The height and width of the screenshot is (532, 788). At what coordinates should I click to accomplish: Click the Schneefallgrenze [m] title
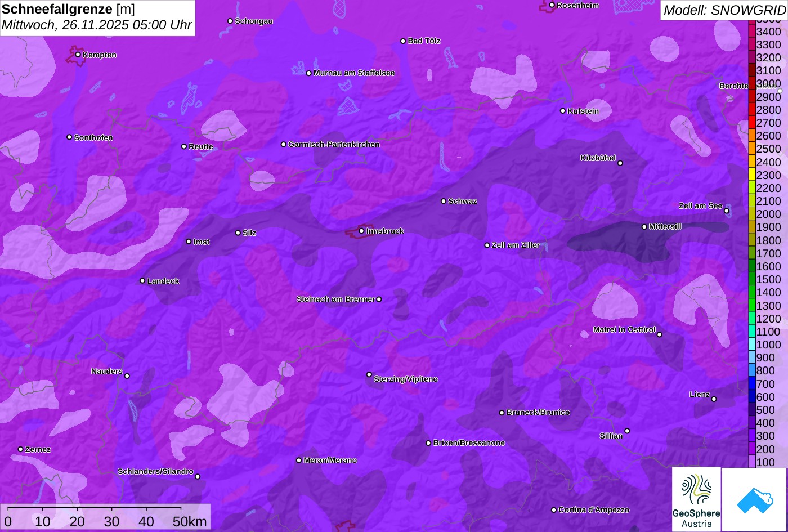coord(69,9)
